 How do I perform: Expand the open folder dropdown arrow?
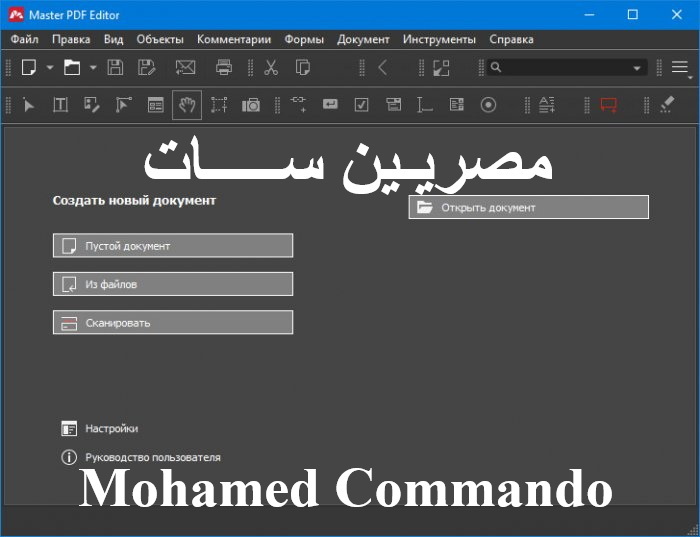point(93,68)
